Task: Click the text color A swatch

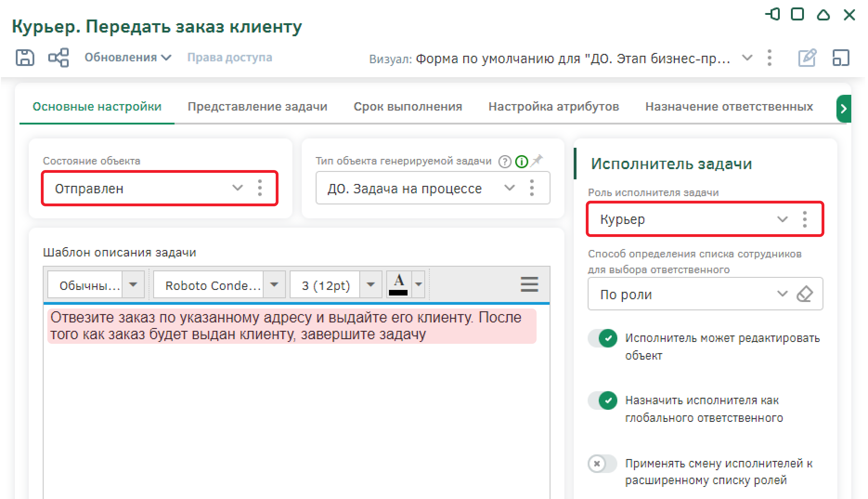Action: [398, 284]
